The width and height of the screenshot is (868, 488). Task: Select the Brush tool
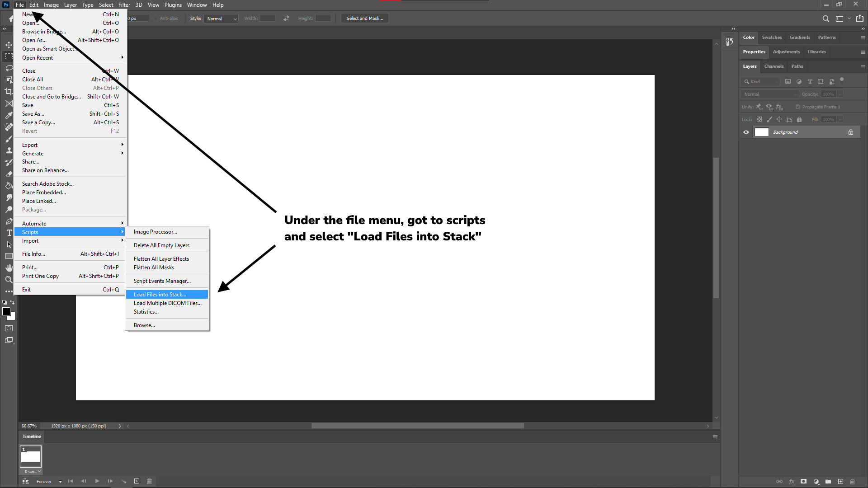8,139
